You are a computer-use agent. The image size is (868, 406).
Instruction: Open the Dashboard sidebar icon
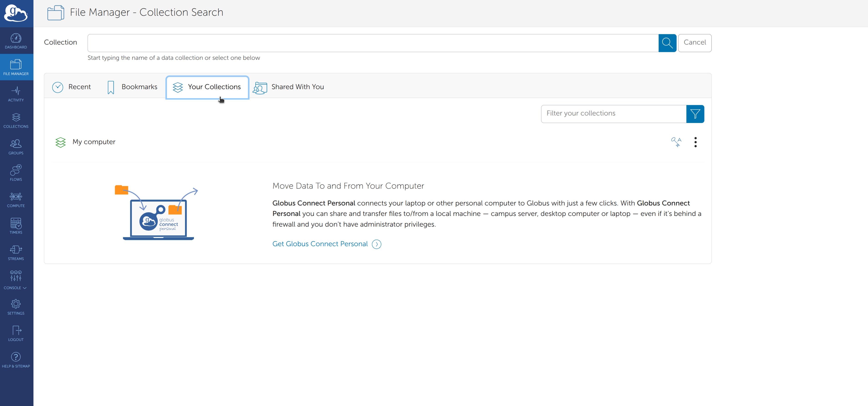(16, 41)
